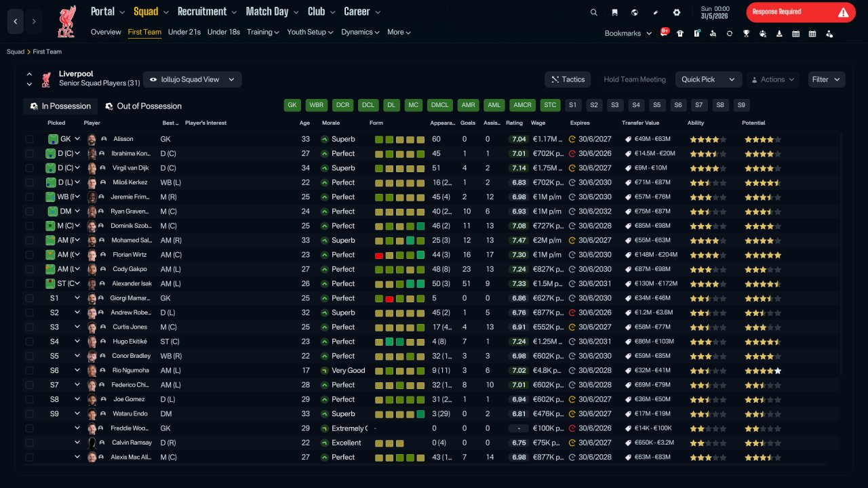
Task: Click the ball-and-star icon in bookmarks bar
Action: click(763, 33)
